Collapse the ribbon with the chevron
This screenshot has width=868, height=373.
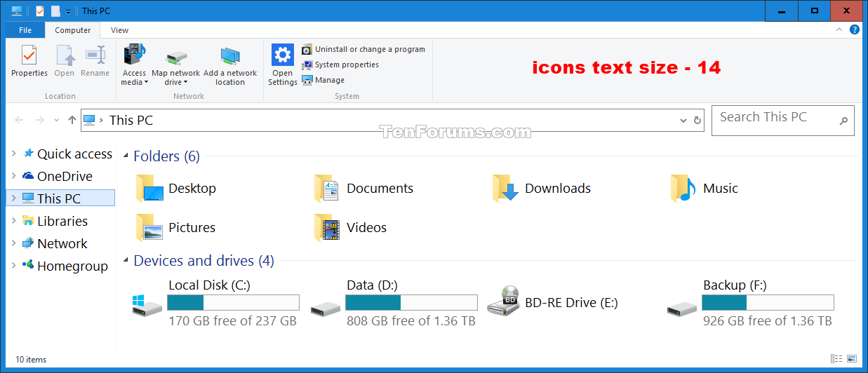click(x=839, y=30)
